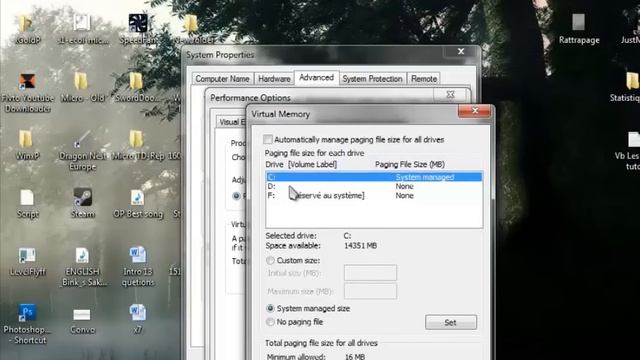Screen dimensions: 640x360
Task: Open the Script file icon
Action: coord(27,198)
